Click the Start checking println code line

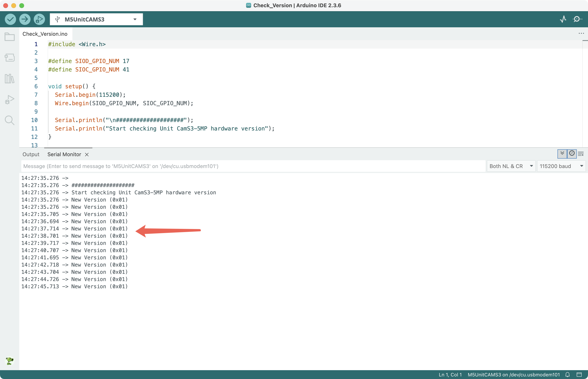[x=165, y=128]
